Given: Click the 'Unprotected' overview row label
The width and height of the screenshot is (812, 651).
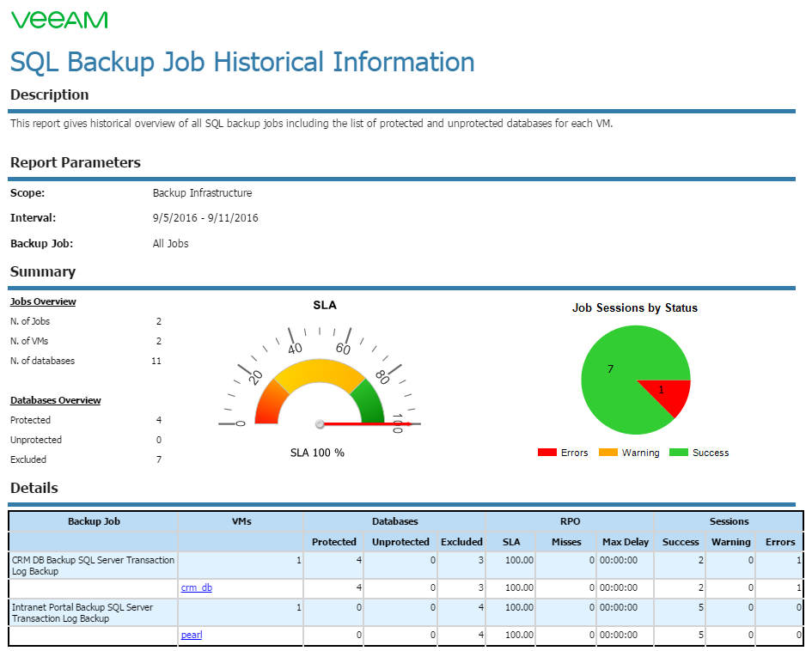Looking at the screenshot, I should tap(36, 440).
